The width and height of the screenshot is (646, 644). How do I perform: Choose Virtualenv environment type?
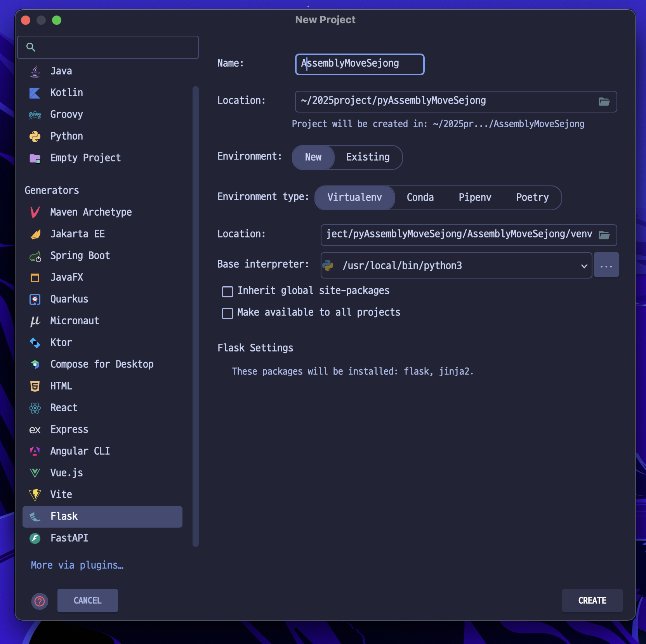[x=355, y=197]
